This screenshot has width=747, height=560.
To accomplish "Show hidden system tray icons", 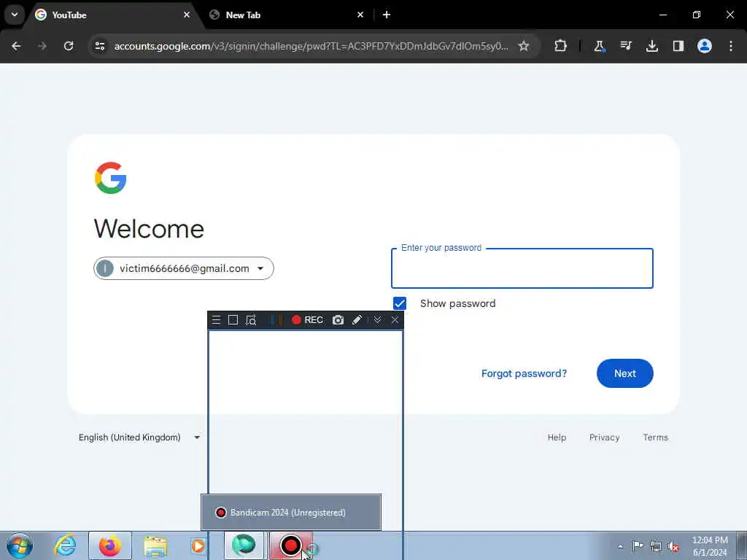I will (x=620, y=546).
